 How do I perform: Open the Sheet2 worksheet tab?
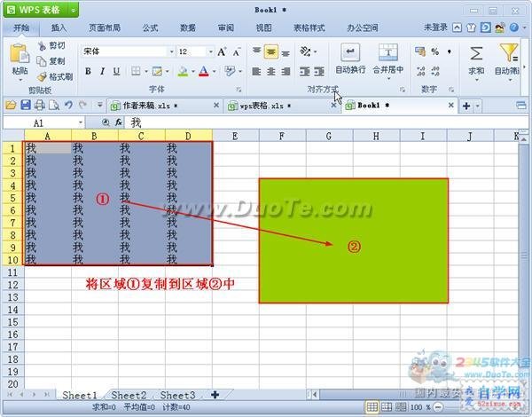click(x=129, y=396)
